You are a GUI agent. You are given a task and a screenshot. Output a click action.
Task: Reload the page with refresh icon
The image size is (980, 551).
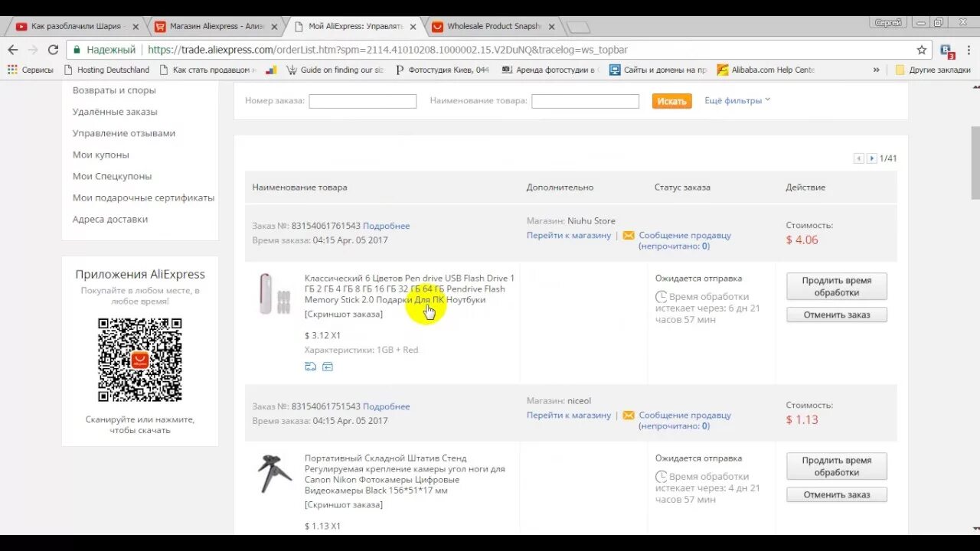pos(53,50)
